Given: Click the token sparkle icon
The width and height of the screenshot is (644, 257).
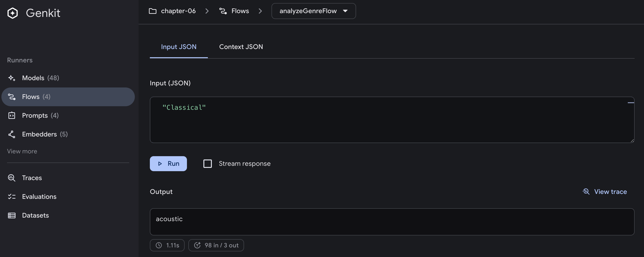Looking at the screenshot, I should (198, 245).
